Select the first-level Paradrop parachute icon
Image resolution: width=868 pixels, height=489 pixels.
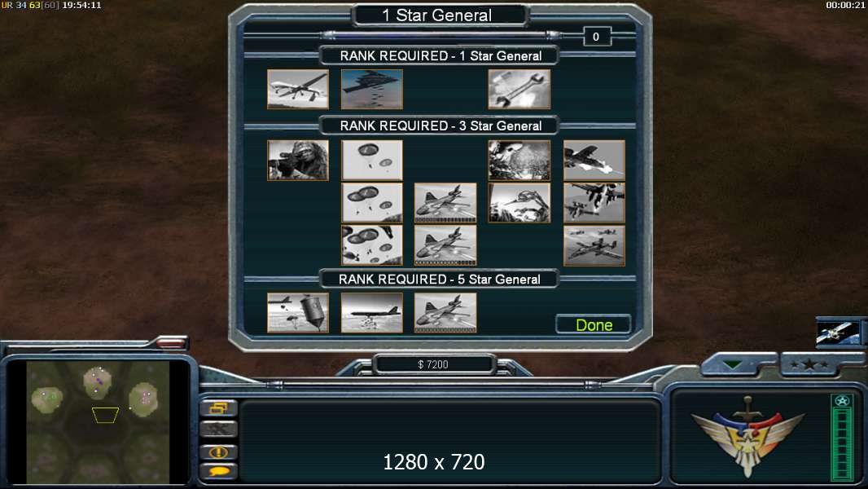point(372,160)
